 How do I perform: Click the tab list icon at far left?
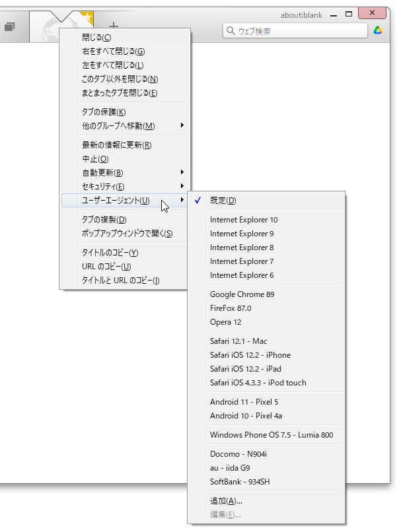tap(9, 27)
